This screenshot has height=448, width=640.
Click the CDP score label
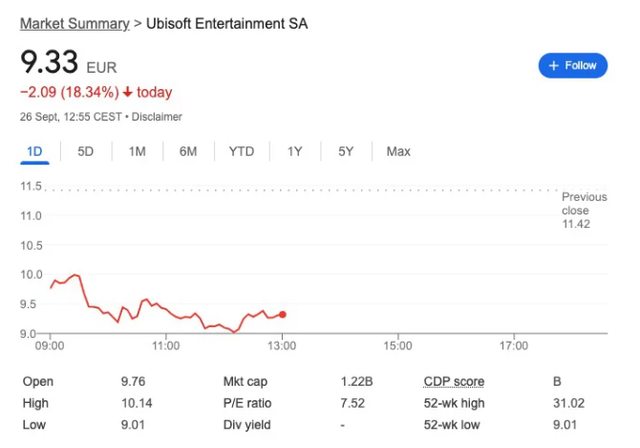click(x=454, y=382)
